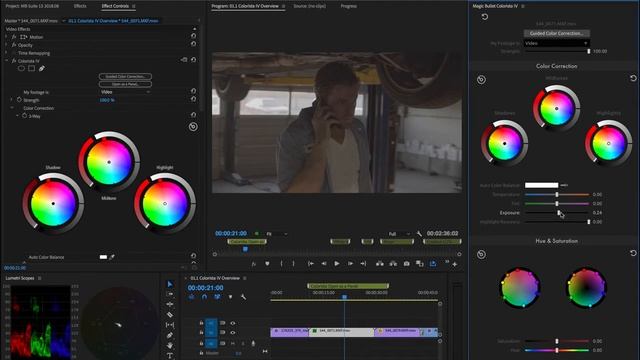
Task: Click Open as a Panel button
Action: pyautogui.click(x=125, y=84)
